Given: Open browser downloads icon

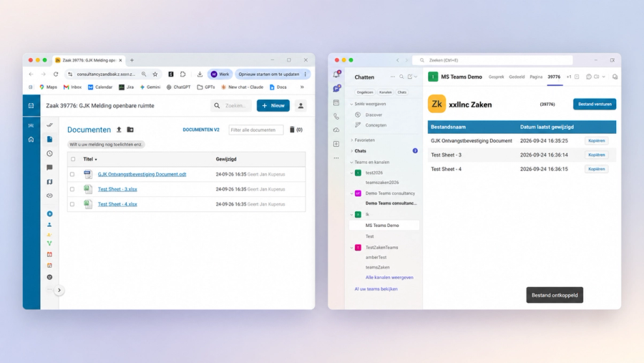Looking at the screenshot, I should tap(200, 74).
